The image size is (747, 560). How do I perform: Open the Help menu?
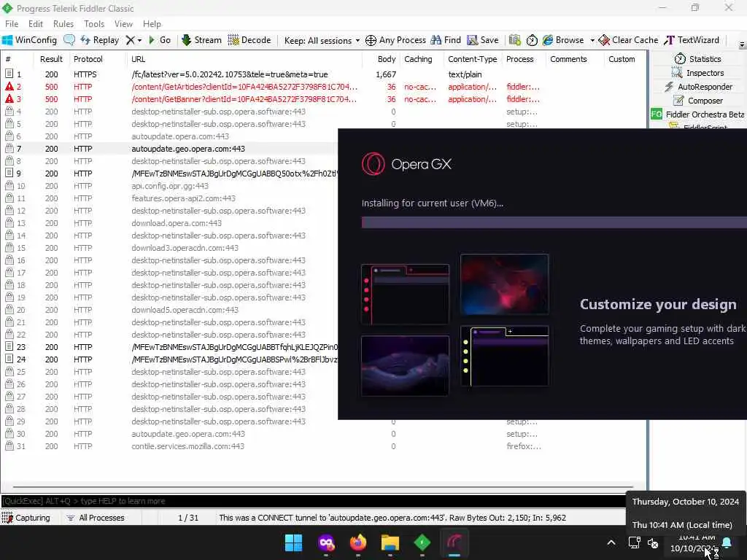click(152, 24)
